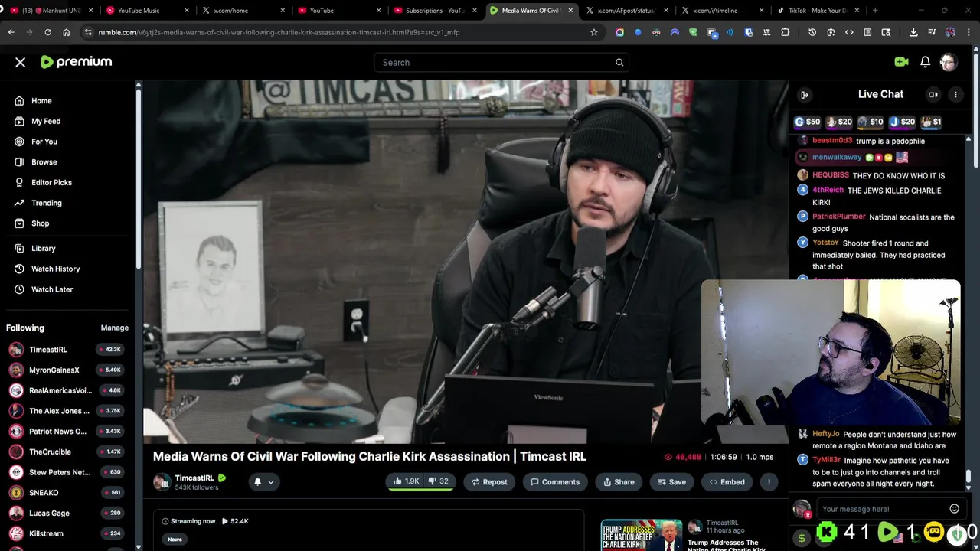
Task: Open the Trump Addresses The Nation thumbnail
Action: pos(641,535)
